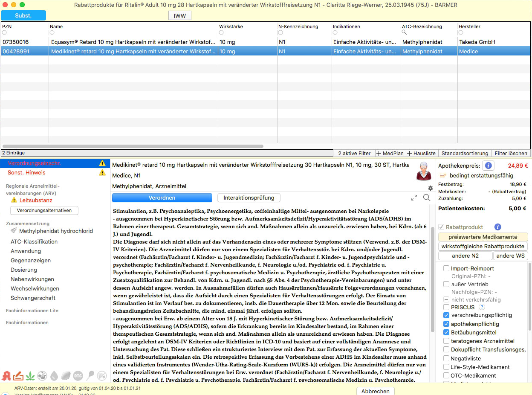The height and width of the screenshot is (395, 532).
Task: Click the warning triangle next to Leitsubstanz
Action: pyautogui.click(x=14, y=200)
